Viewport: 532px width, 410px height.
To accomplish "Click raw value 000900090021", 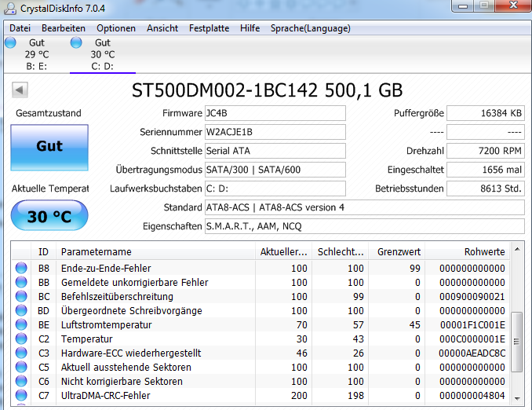I will click(x=472, y=297).
